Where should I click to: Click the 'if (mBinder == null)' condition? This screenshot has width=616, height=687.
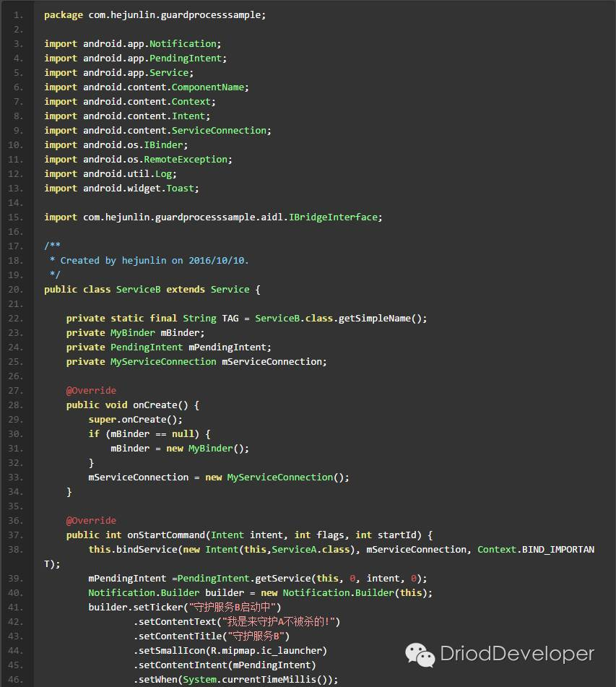(149, 435)
